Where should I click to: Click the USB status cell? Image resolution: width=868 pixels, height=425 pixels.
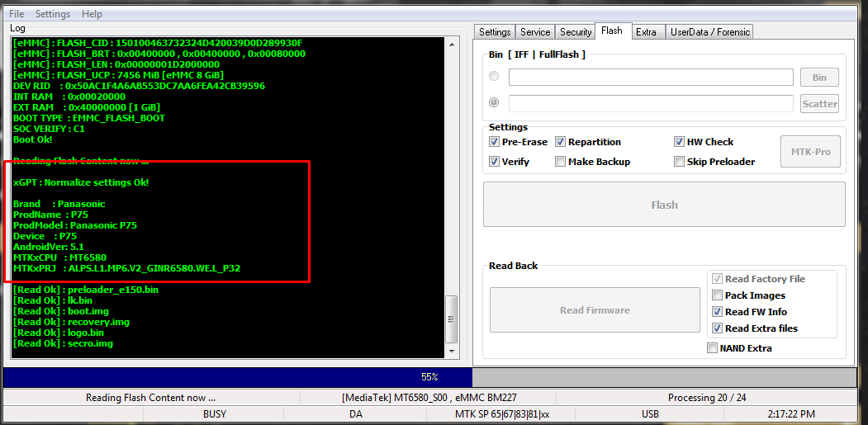click(x=649, y=414)
